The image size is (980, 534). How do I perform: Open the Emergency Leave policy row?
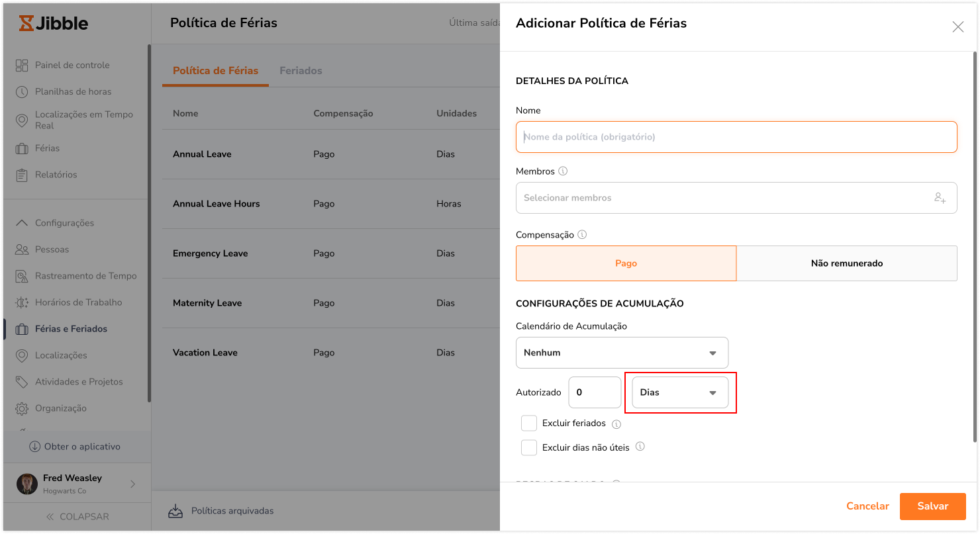click(331, 253)
